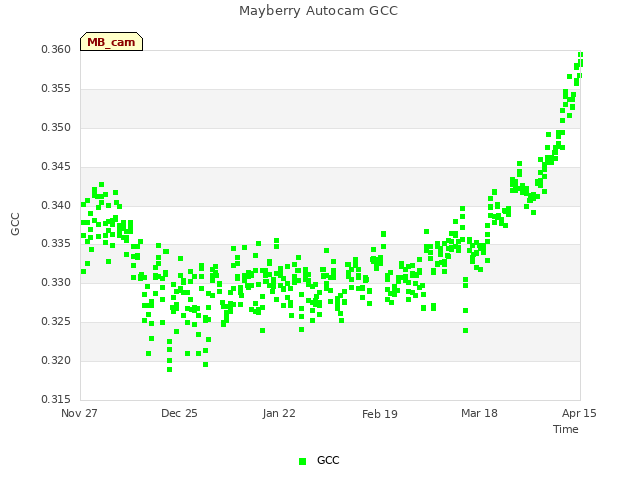Click the GCC y-axis title
Viewport: 640px width, 480px height.
[x=15, y=224]
